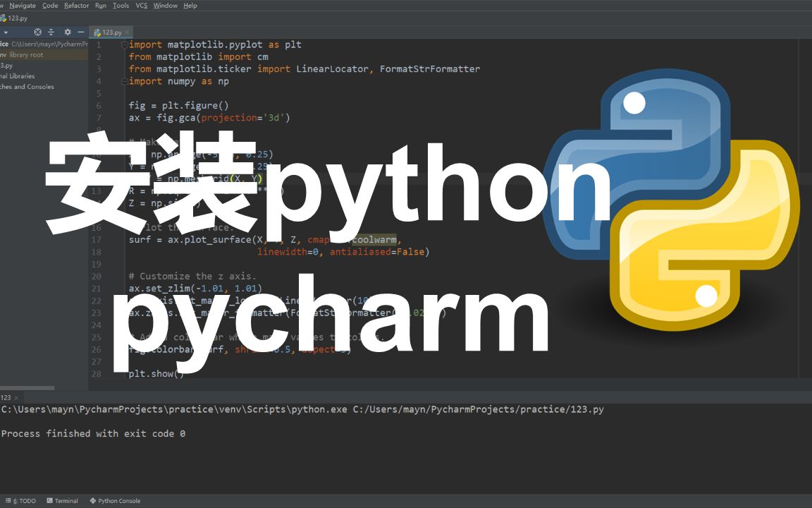Open the Terminal tool window
The width and height of the screenshot is (812, 508).
coord(63,500)
